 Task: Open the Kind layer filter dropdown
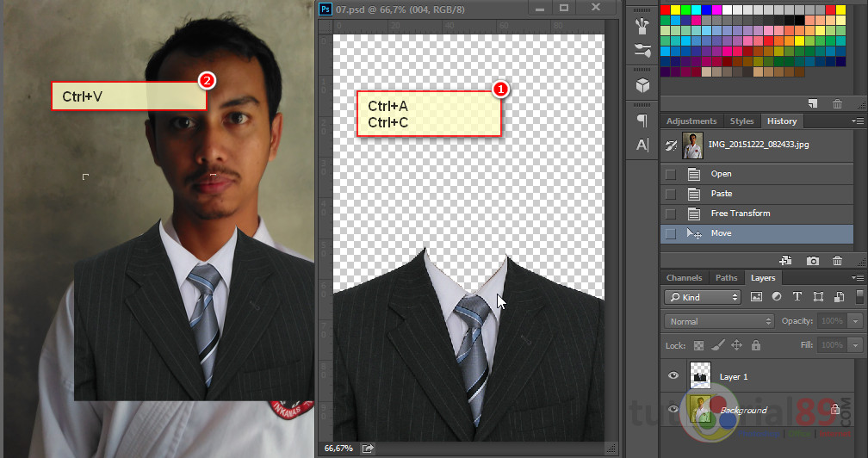703,297
